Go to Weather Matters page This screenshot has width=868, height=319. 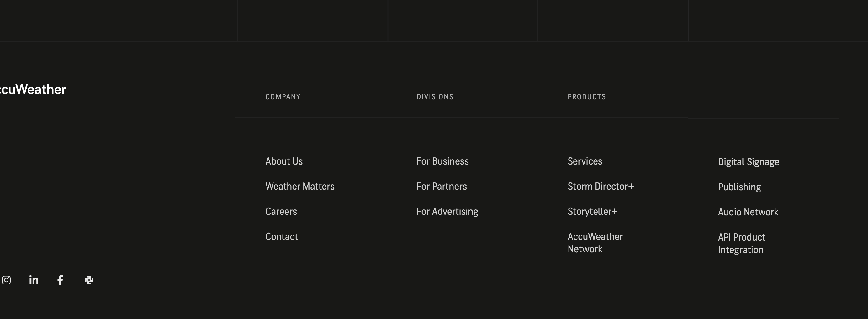pos(300,186)
